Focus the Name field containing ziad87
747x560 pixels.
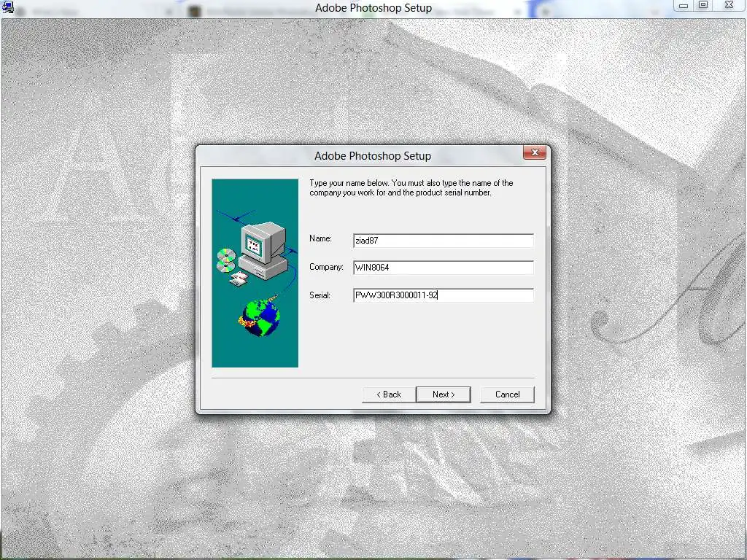pyautogui.click(x=444, y=241)
